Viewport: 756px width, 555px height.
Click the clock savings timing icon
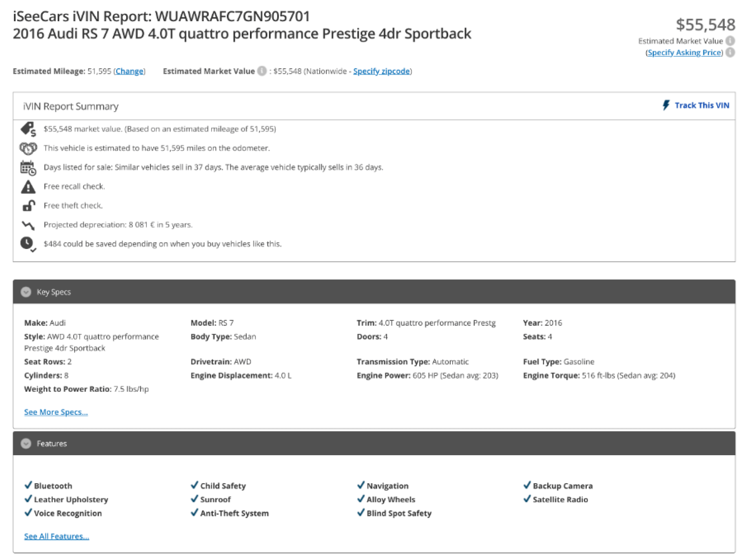[x=28, y=244]
